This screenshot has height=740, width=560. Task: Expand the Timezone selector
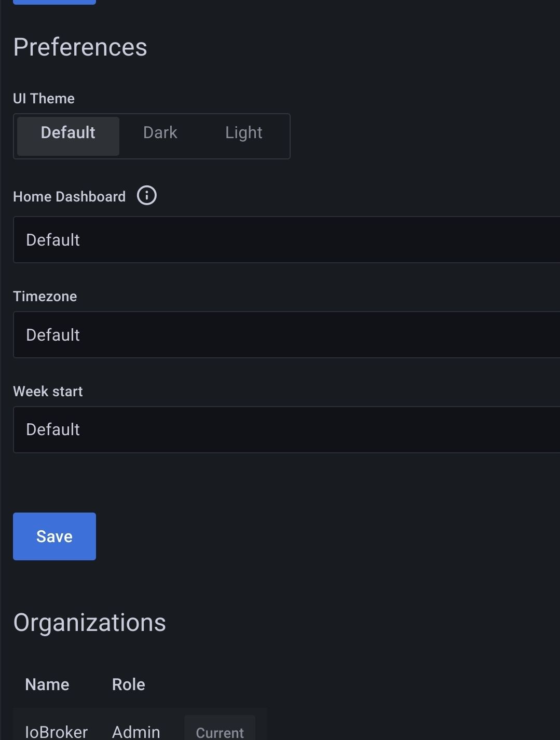[286, 335]
